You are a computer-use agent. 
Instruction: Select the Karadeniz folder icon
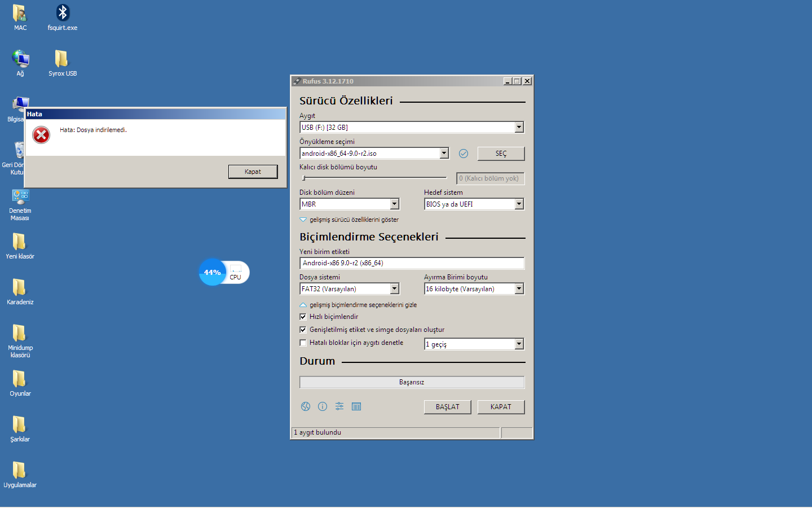click(20, 292)
